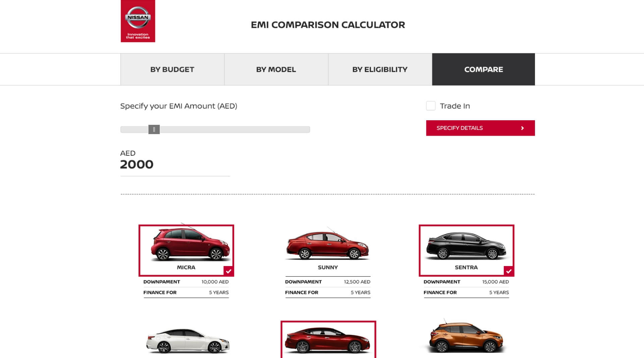This screenshot has height=358, width=644.
Task: Uncheck the Micra checkmark badge
Action: click(x=228, y=271)
